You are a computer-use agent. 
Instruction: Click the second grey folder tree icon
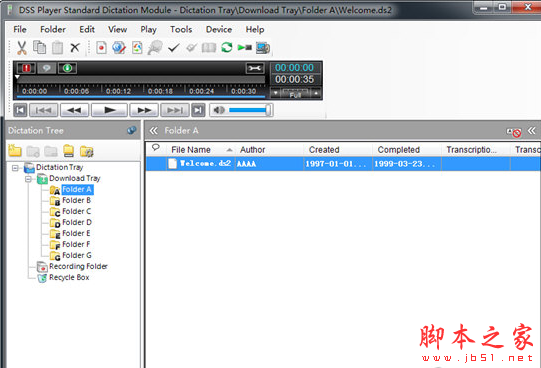coord(33,151)
